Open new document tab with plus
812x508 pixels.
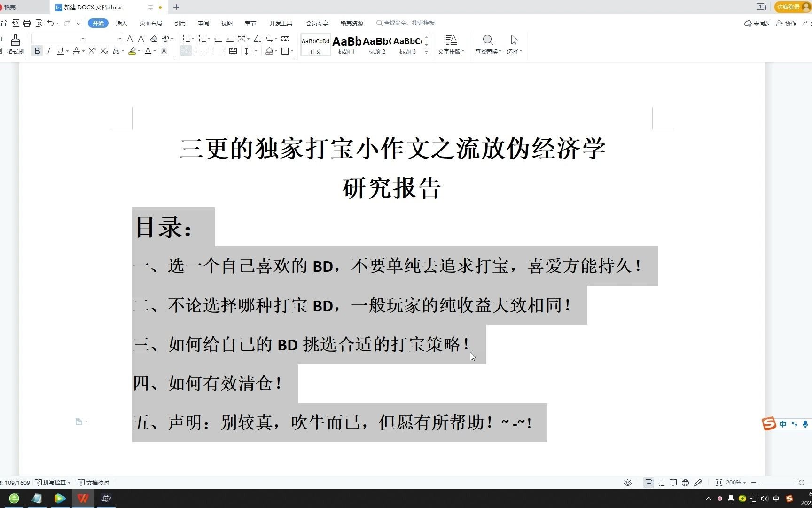[x=176, y=7]
